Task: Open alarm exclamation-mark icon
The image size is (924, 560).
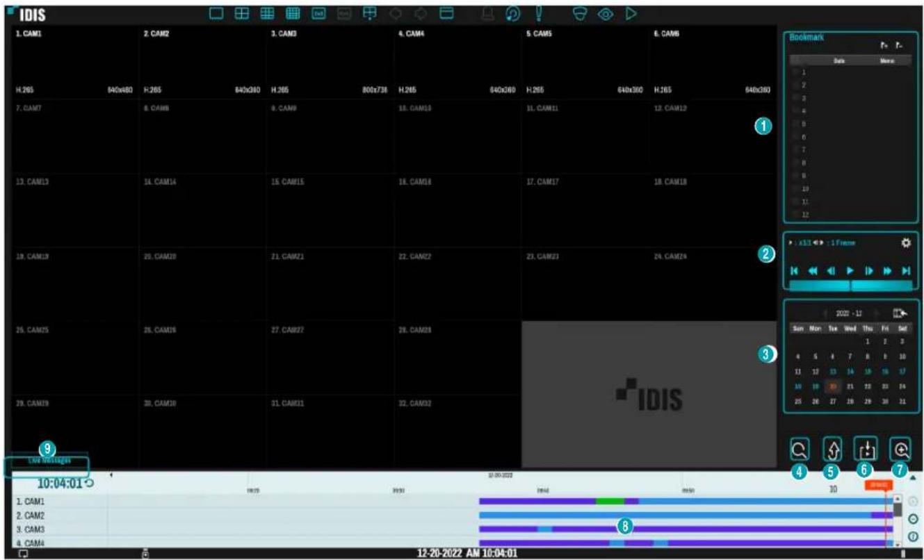Action: coord(537,13)
